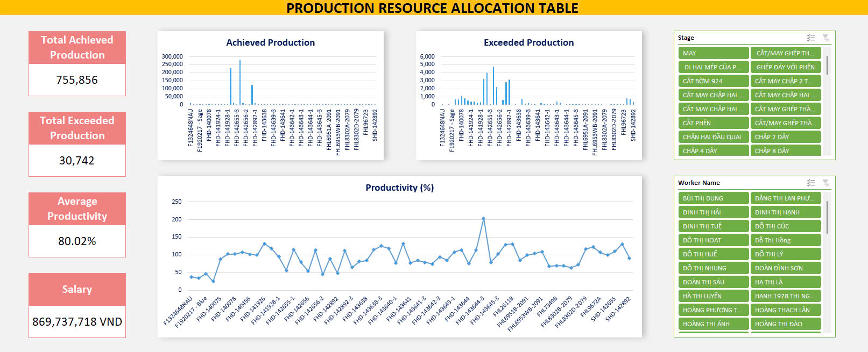Viewport: 868px width, 352px height.
Task: Enable multi-select on the Worker Name slicer
Action: [x=811, y=183]
